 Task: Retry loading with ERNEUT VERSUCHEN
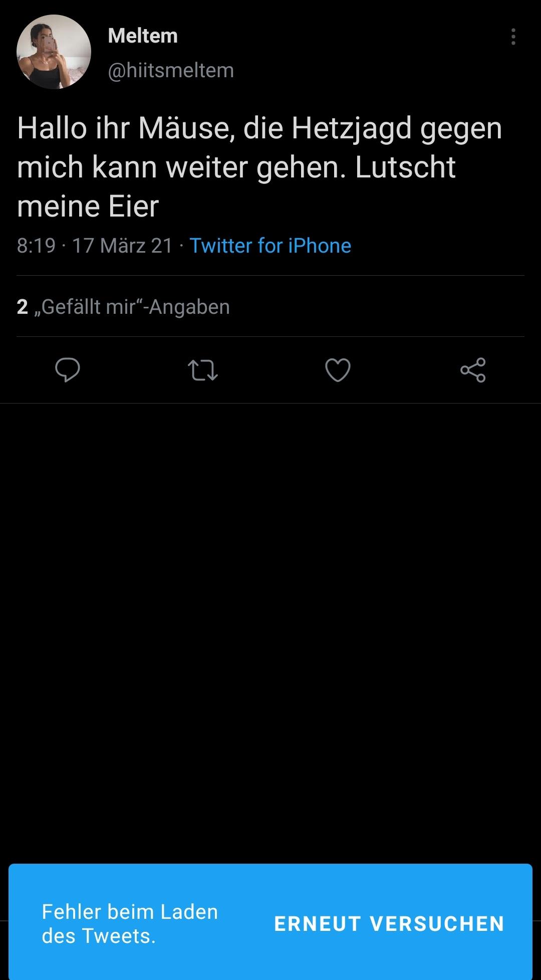[x=389, y=923]
